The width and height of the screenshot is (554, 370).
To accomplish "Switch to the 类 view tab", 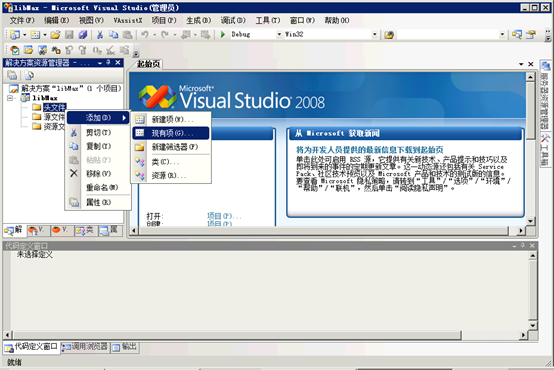I will [x=85, y=230].
